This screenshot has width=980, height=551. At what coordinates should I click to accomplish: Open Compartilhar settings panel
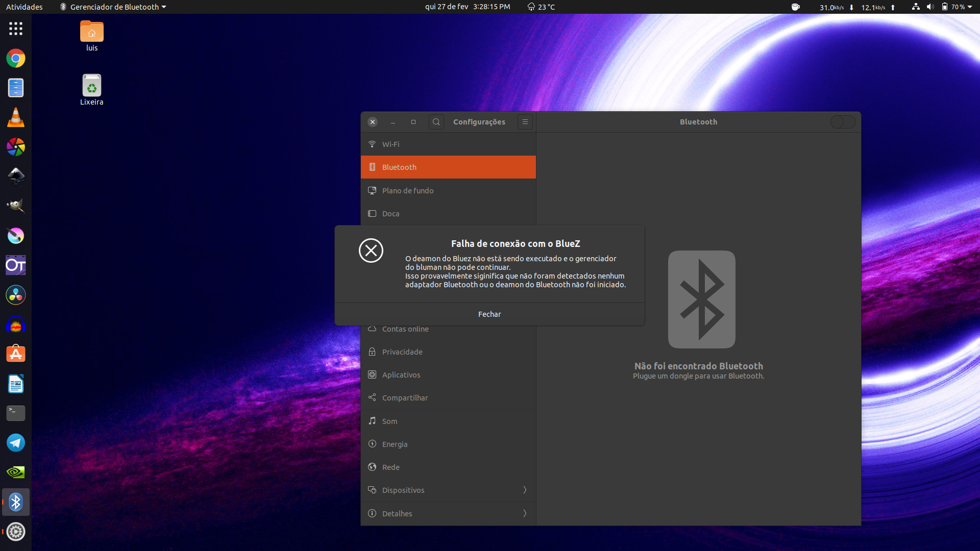[x=448, y=398]
